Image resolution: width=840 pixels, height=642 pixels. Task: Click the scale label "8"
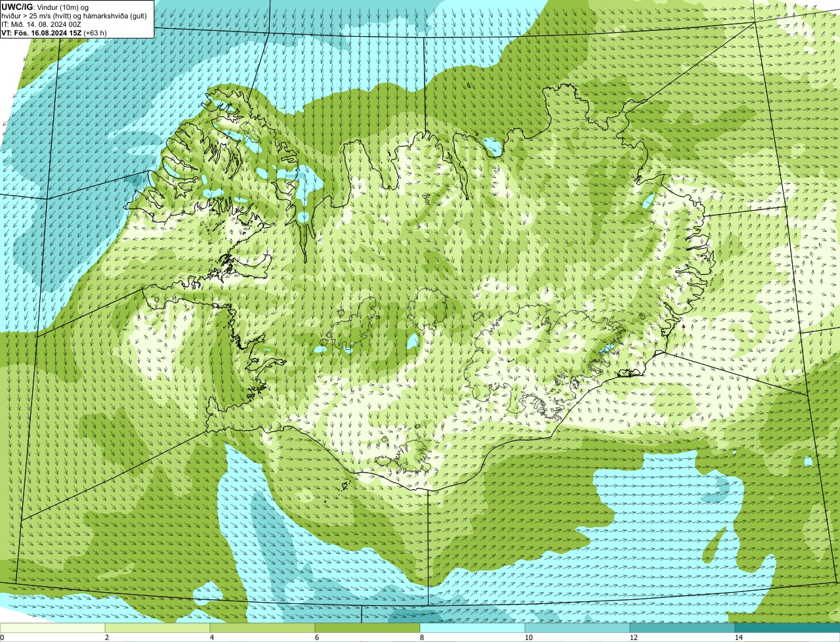(x=421, y=637)
